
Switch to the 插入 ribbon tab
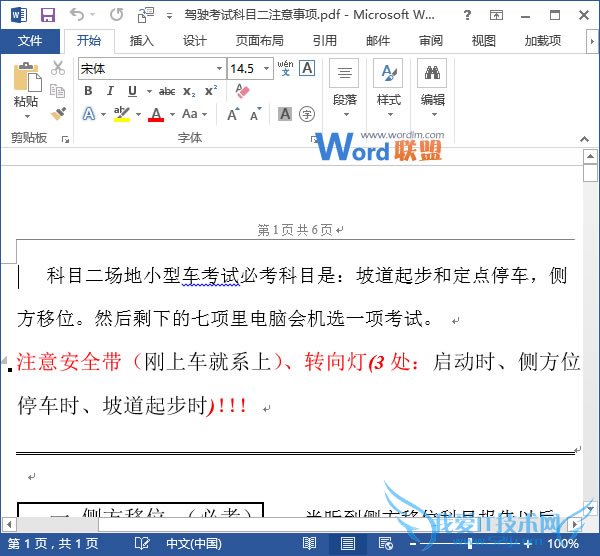[141, 41]
